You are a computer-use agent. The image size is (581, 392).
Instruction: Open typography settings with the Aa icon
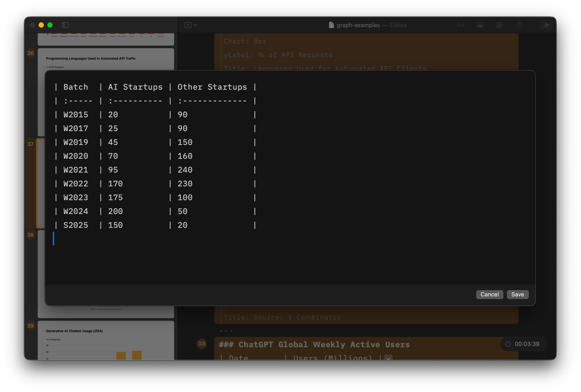[460, 25]
